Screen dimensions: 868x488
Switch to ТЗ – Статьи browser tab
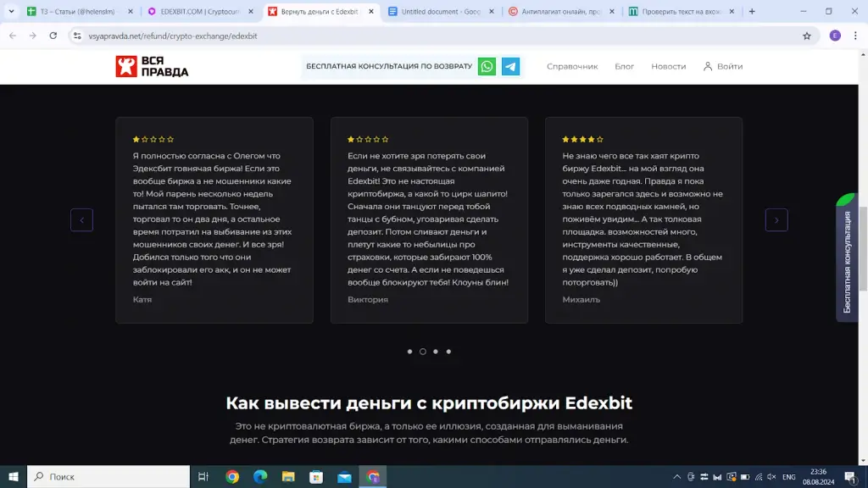pyautogui.click(x=78, y=11)
